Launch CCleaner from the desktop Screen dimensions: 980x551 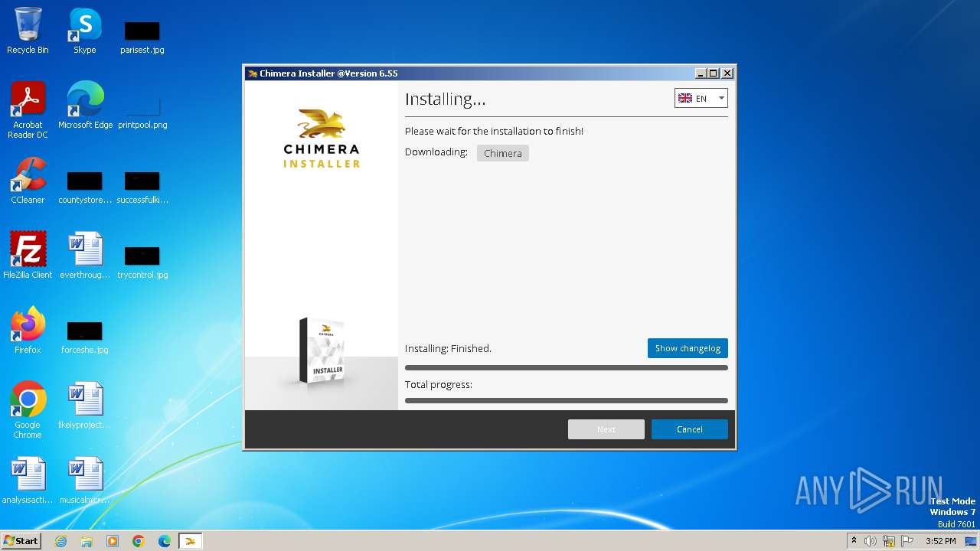(28, 181)
